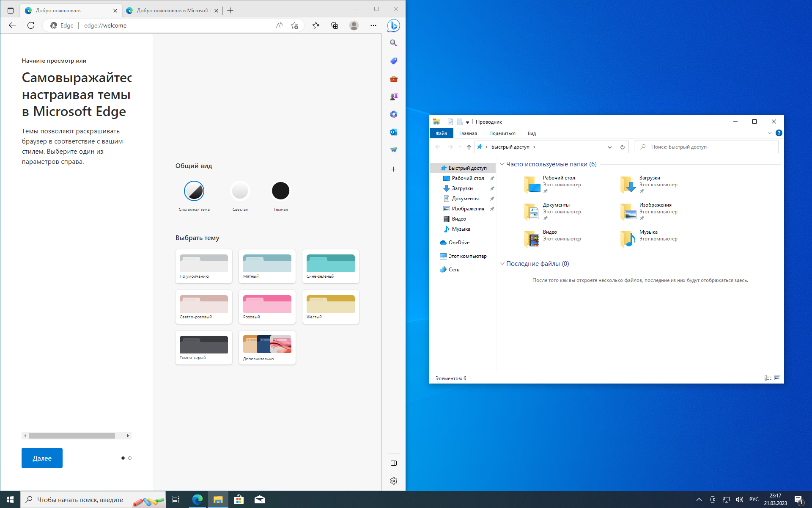Open the File tab in Explorer

coord(441,133)
